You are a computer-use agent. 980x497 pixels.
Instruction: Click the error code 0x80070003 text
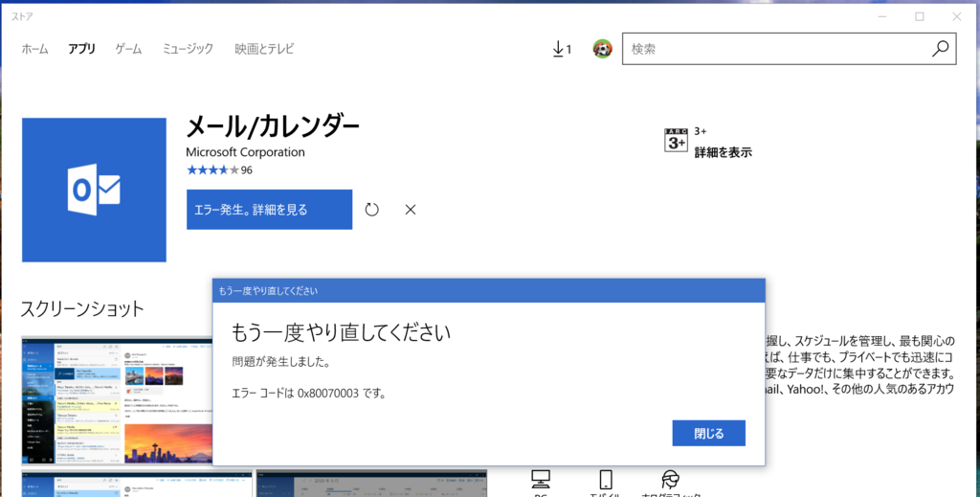click(x=328, y=394)
